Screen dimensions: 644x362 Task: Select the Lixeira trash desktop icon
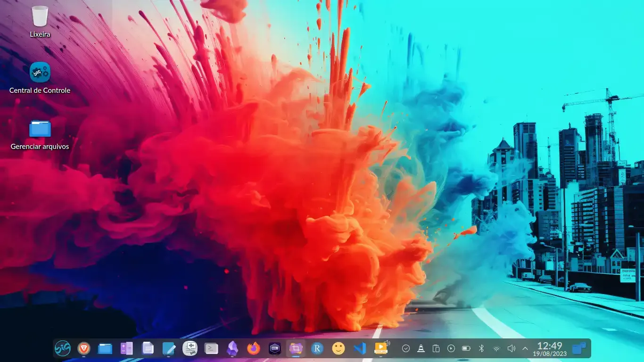coord(40,21)
